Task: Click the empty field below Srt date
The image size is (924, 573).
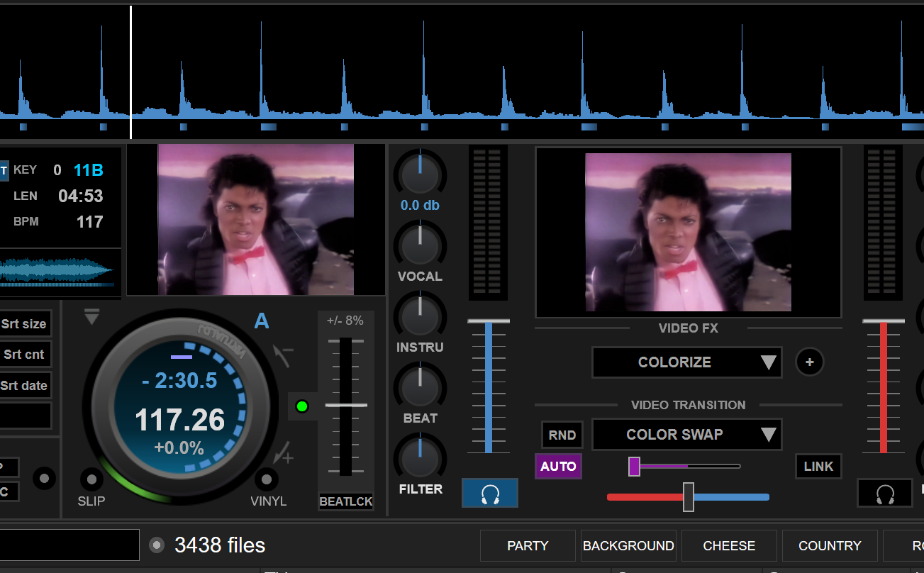Action: (x=24, y=416)
